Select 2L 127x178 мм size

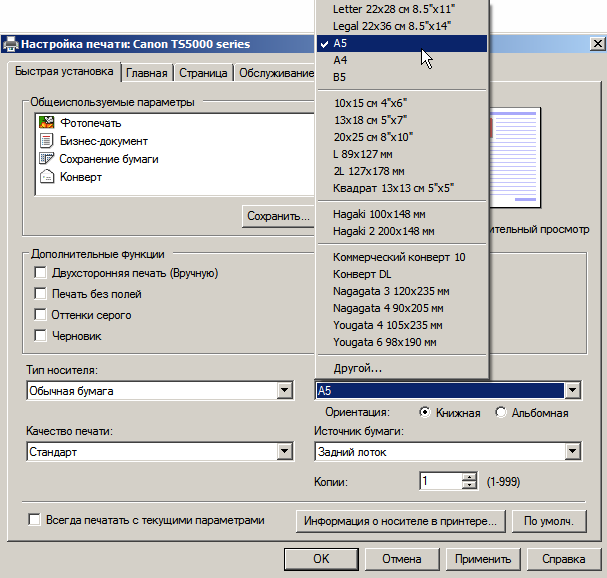tap(402, 171)
